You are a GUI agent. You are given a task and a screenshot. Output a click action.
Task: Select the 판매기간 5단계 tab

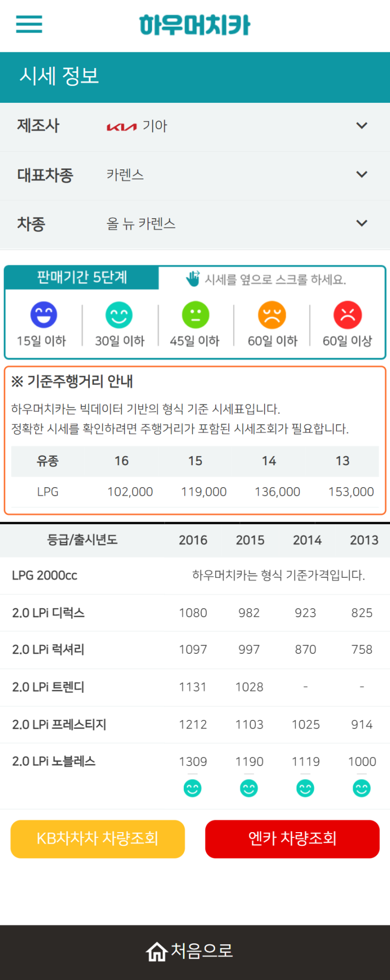pos(82,277)
